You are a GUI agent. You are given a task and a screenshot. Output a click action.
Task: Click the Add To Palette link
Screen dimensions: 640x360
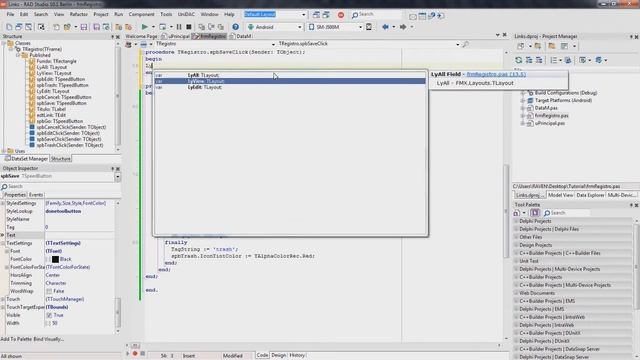click(x=16, y=339)
